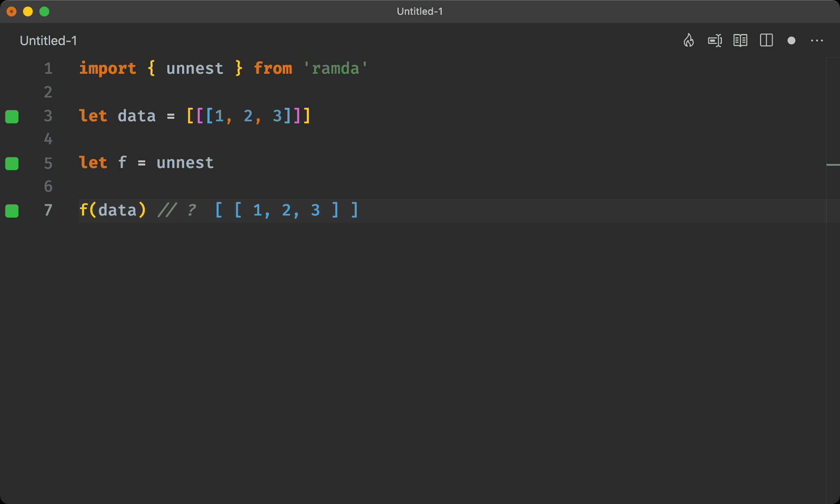Split the editor with split icon
This screenshot has width=840, height=504.
coord(766,40)
